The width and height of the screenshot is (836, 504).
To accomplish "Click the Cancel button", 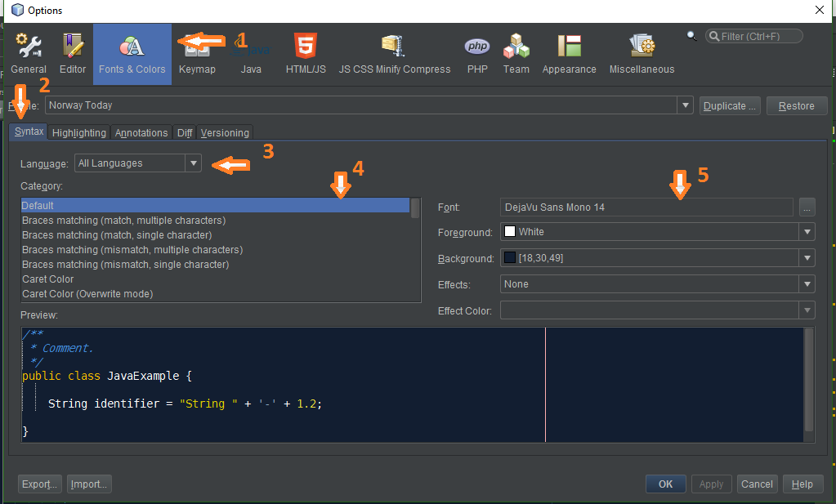I will [757, 484].
